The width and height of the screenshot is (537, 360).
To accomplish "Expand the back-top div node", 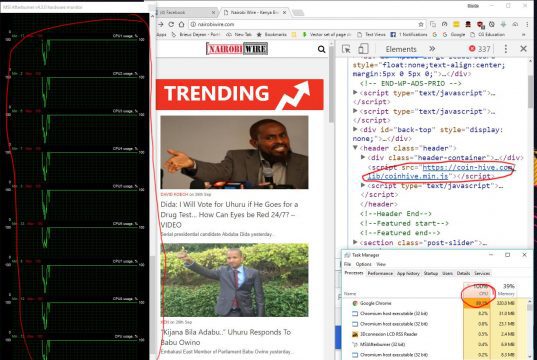I will point(355,129).
